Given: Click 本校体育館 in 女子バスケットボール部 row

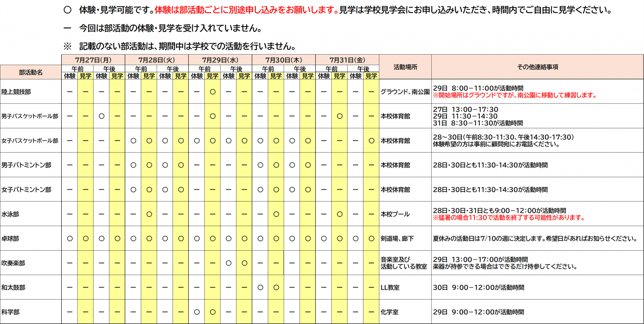Looking at the screenshot, I should [395, 141].
